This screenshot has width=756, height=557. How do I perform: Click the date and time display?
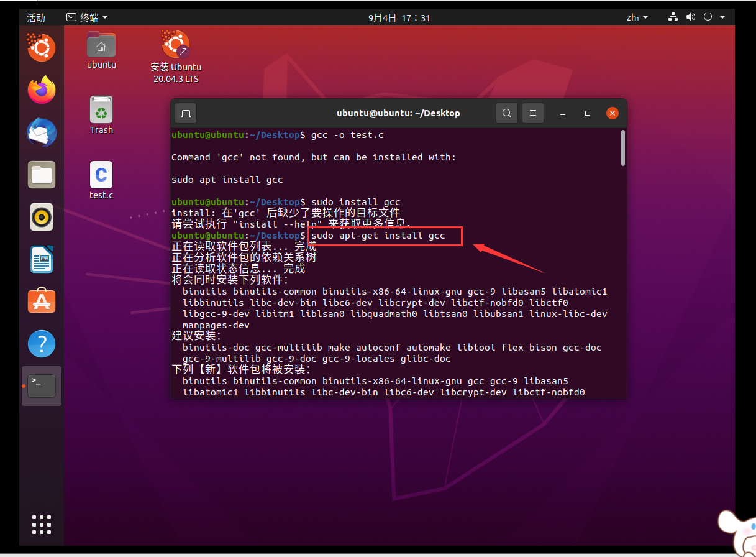(x=399, y=17)
